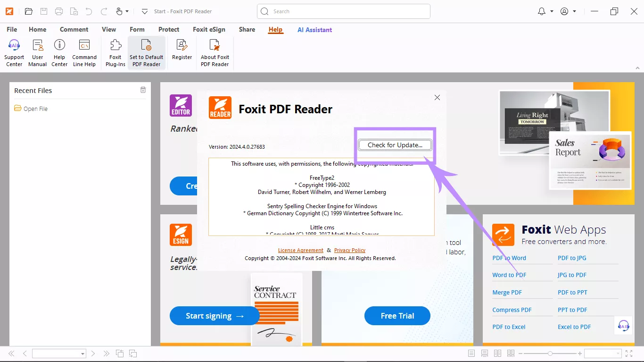Open the Support Center from the ribbon
The width and height of the screenshot is (644, 362).
(x=14, y=53)
